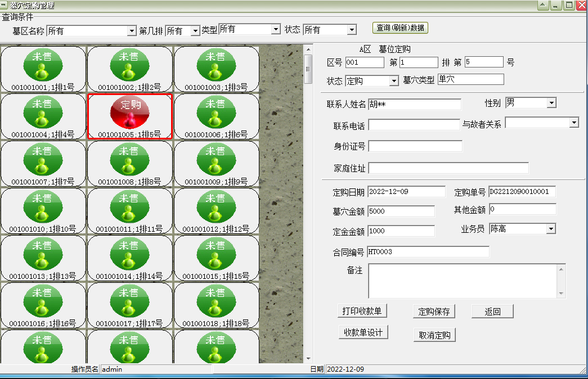This screenshot has width=588, height=379.
Task: Open the 类型 type filter dropdown
Action: 276,29
